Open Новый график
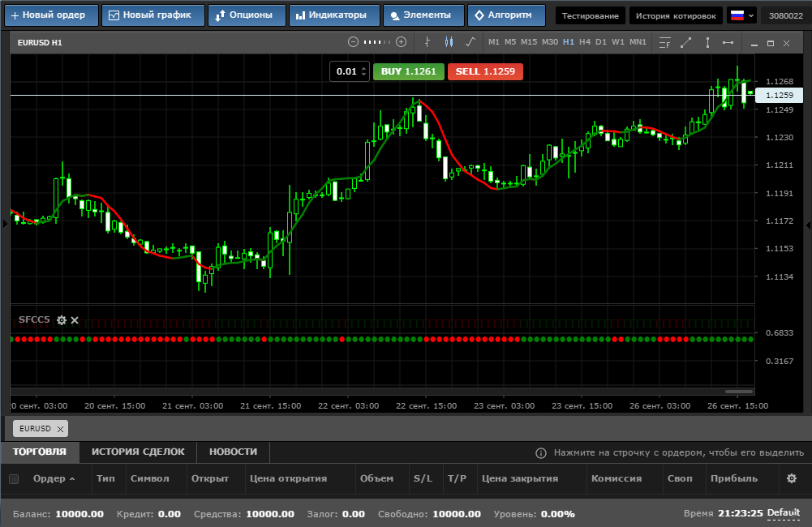Viewport: 812px width, 527px height. [x=153, y=15]
